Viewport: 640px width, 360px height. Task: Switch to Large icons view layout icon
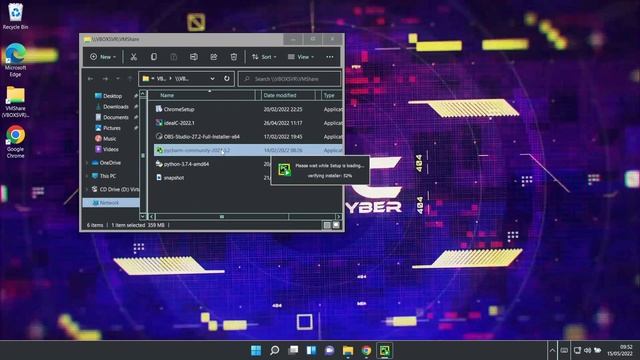pyautogui.click(x=336, y=225)
